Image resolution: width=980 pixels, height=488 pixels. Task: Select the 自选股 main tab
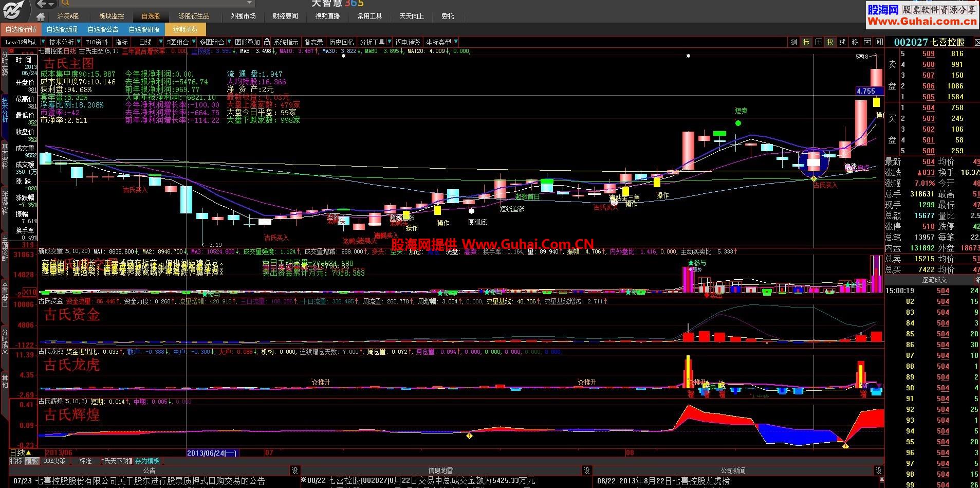pos(151,16)
